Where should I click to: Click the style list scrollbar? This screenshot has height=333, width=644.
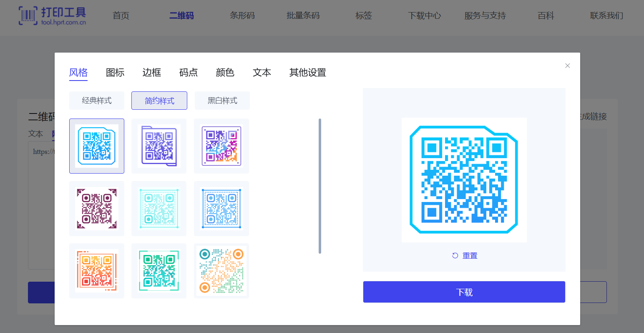click(320, 186)
